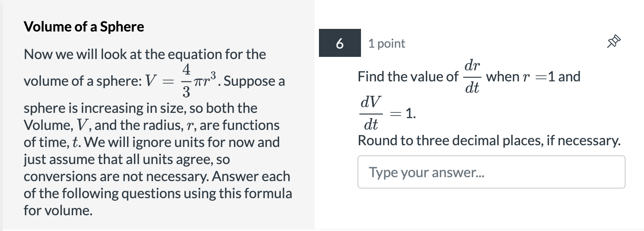Click the '1 point' label
The width and height of the screenshot is (644, 231).
coord(387,43)
